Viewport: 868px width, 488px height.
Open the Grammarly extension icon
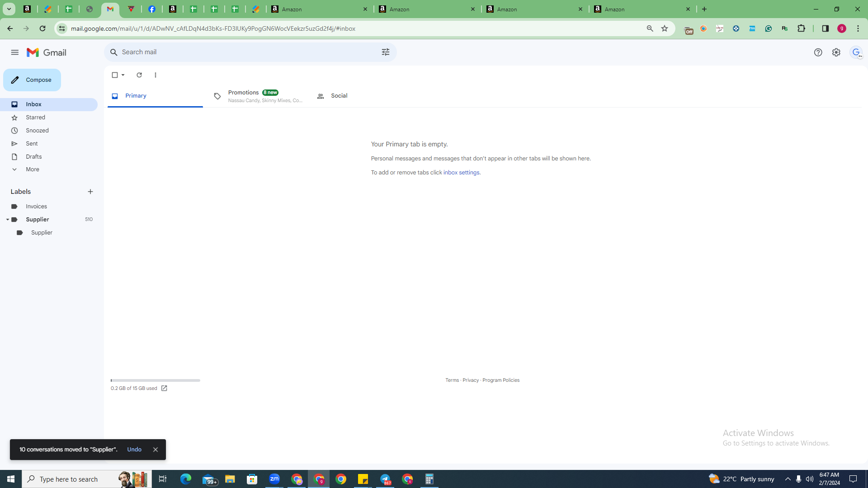pyautogui.click(x=769, y=28)
